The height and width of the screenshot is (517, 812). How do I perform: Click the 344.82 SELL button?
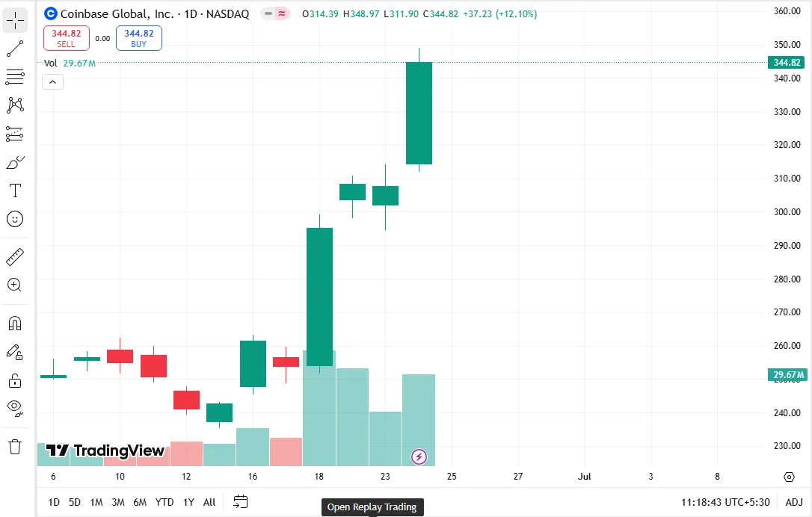coord(67,38)
